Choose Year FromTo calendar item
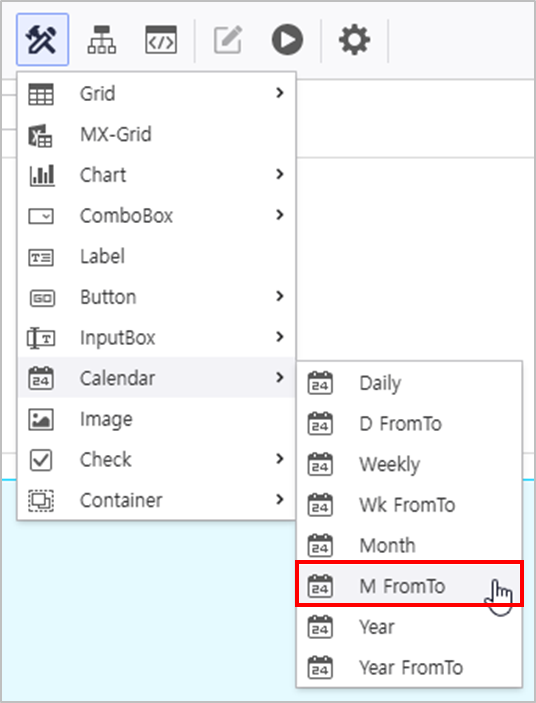 [x=409, y=667]
